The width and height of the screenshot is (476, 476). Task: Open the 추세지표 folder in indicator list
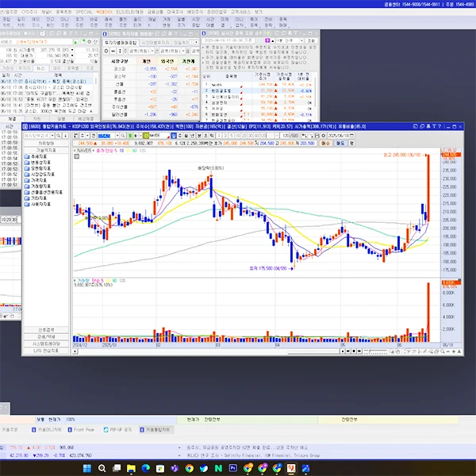tap(36, 156)
